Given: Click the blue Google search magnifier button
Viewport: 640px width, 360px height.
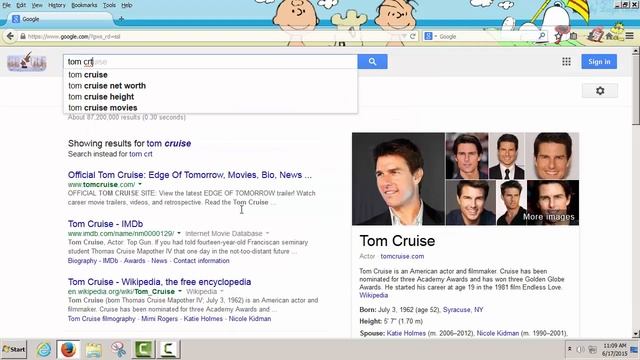Looking at the screenshot, I should 372,62.
